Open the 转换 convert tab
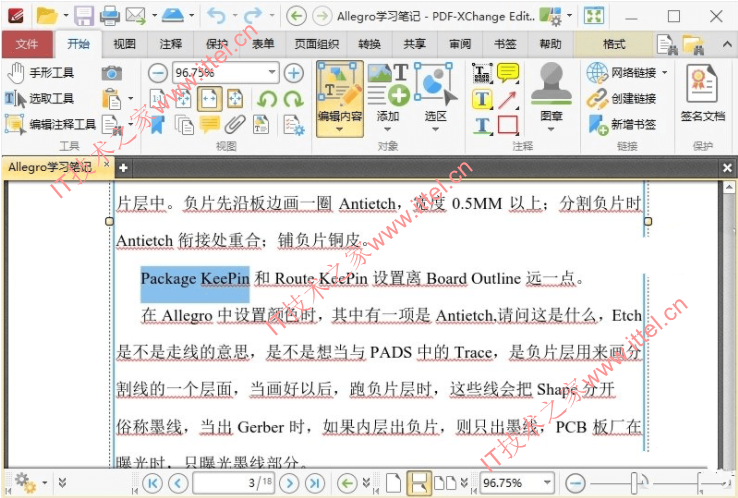The width and height of the screenshot is (738, 498). [369, 44]
